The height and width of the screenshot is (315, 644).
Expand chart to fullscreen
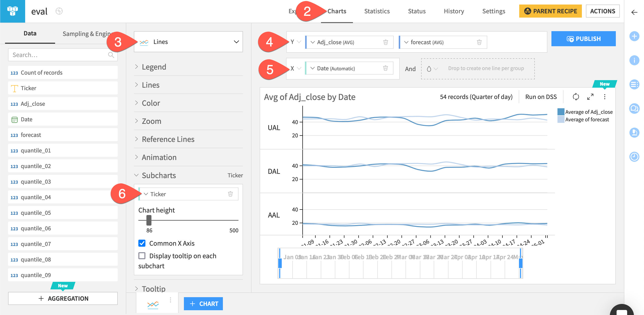590,97
